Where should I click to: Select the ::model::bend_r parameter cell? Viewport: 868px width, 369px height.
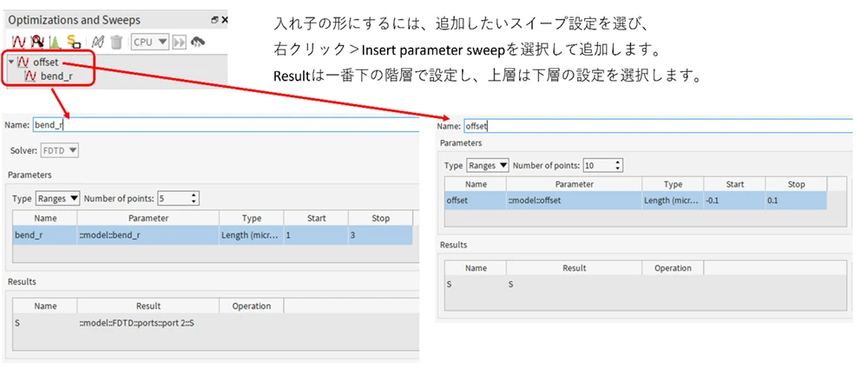coord(148,235)
